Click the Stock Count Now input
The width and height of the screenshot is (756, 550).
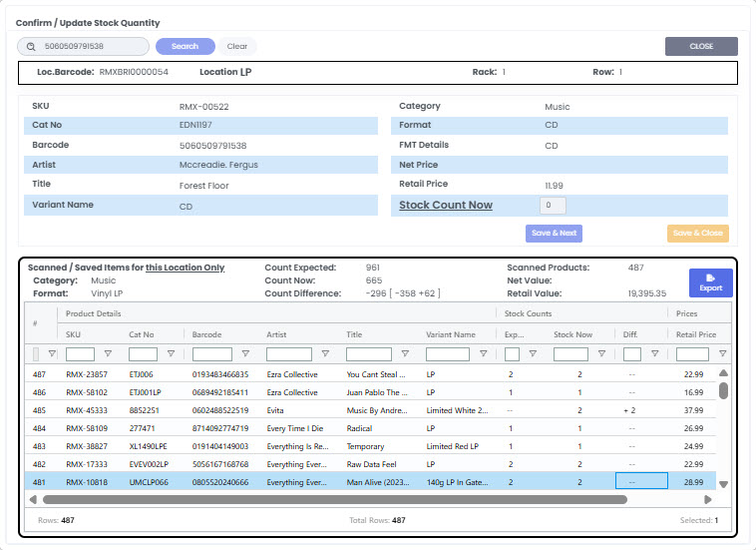tap(553, 206)
